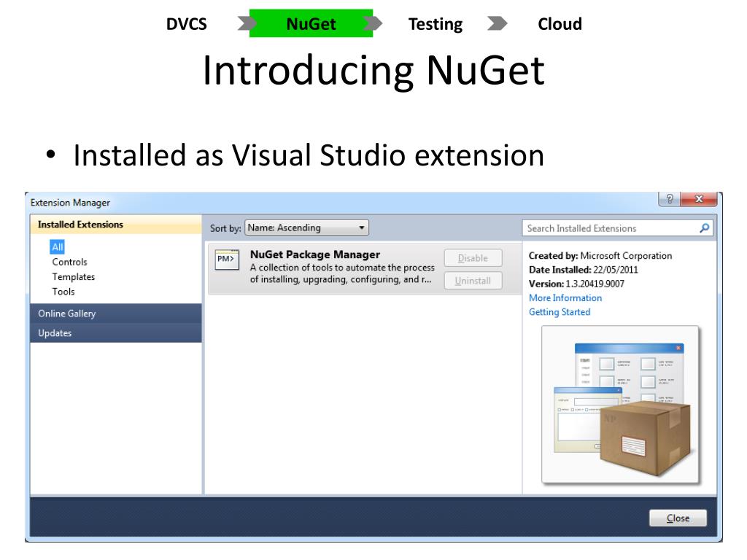Click the Created by: Microsoft Corporation text
Viewport: 747px width, 560px height.
pos(600,256)
